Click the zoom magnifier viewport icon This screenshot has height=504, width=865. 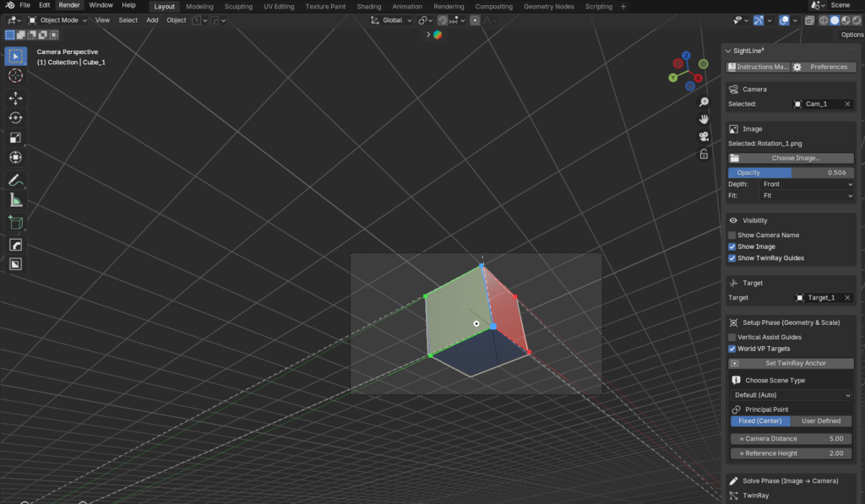(703, 102)
